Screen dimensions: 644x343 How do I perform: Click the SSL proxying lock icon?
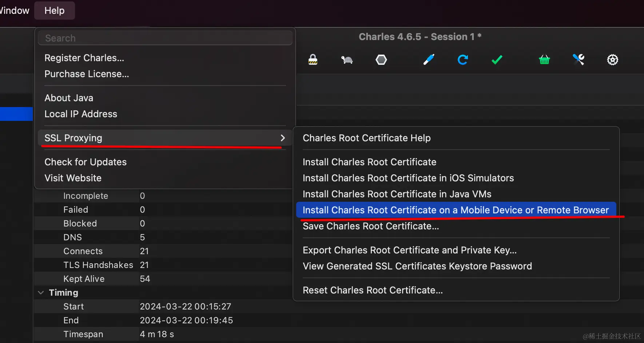313,59
